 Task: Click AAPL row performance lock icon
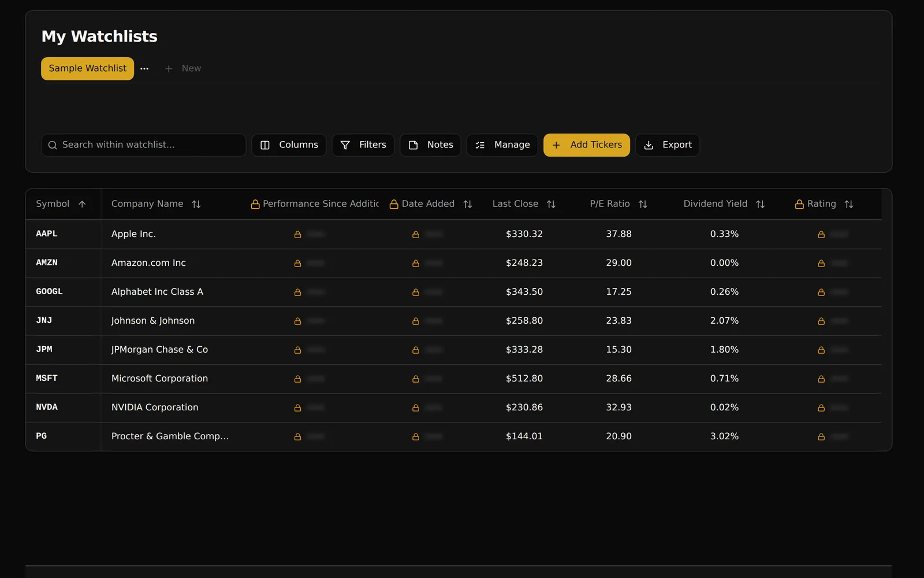[x=298, y=234]
